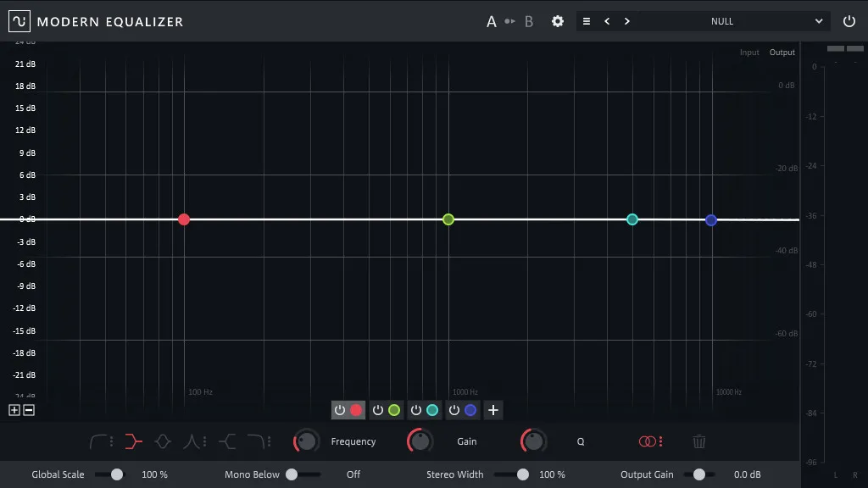Open high-pass filter slope options dots
The width and height of the screenshot is (868, 488).
pyautogui.click(x=111, y=441)
